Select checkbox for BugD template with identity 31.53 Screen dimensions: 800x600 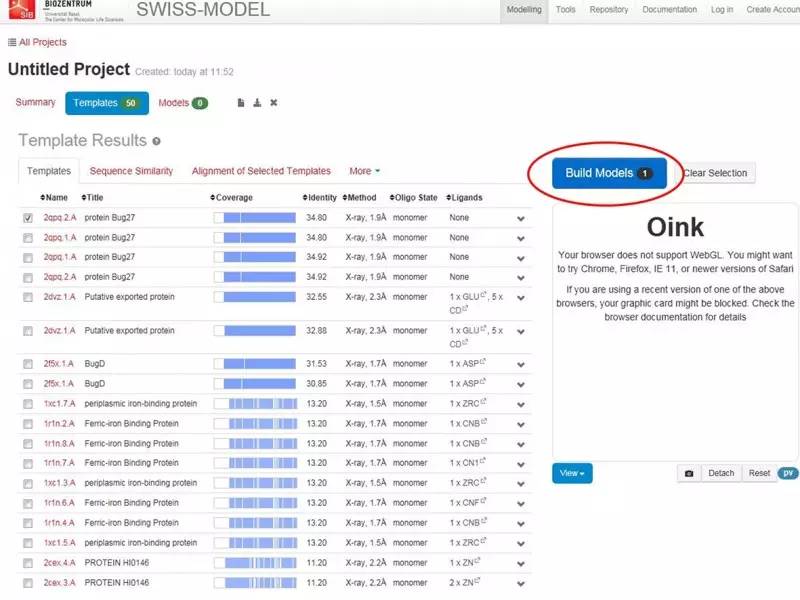tap(28, 364)
